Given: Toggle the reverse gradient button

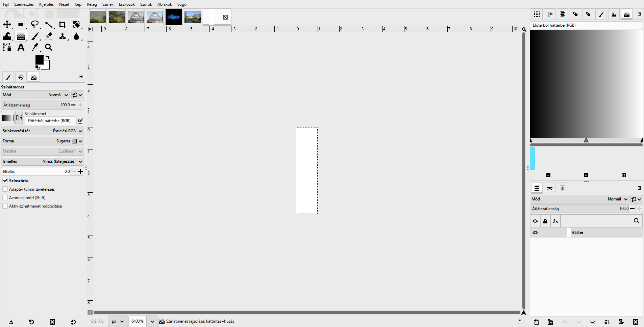Looking at the screenshot, I should (19, 118).
